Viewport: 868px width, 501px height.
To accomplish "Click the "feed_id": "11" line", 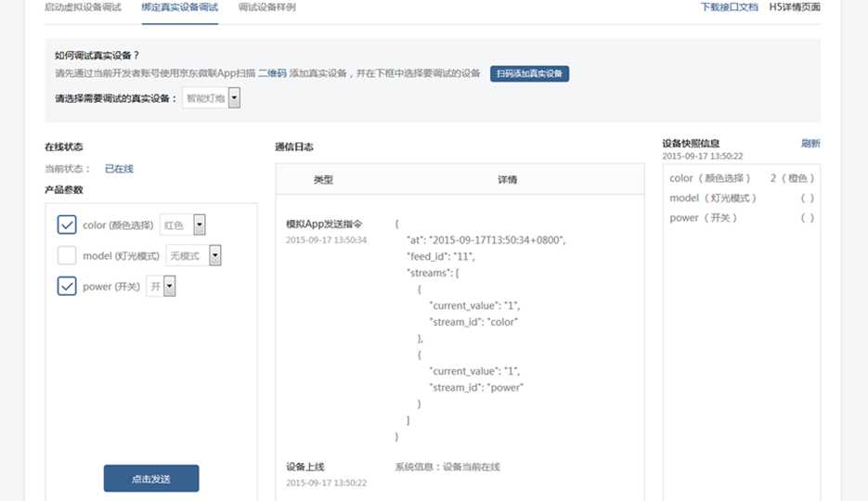I will pos(441,257).
